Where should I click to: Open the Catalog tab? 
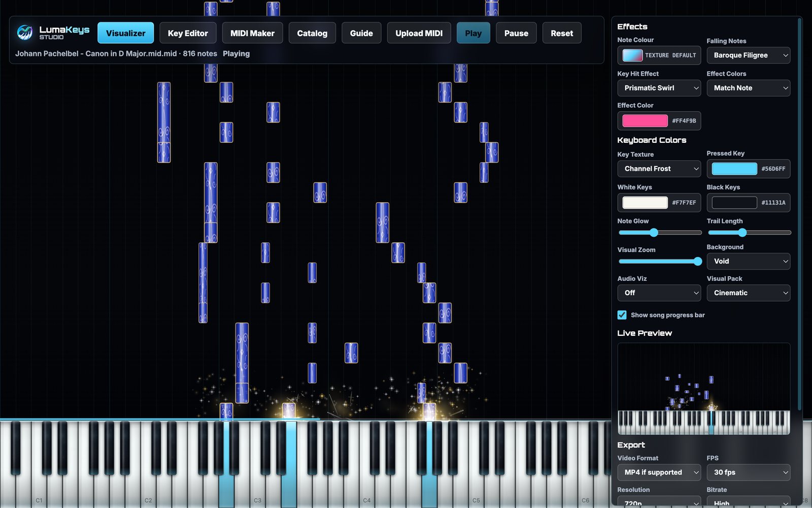(x=312, y=33)
